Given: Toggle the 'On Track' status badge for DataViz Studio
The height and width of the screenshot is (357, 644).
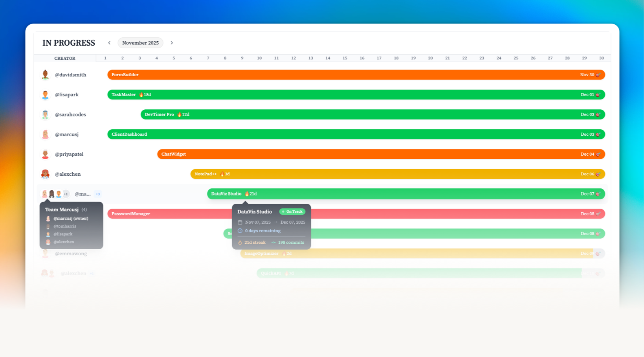Looking at the screenshot, I should (x=292, y=212).
